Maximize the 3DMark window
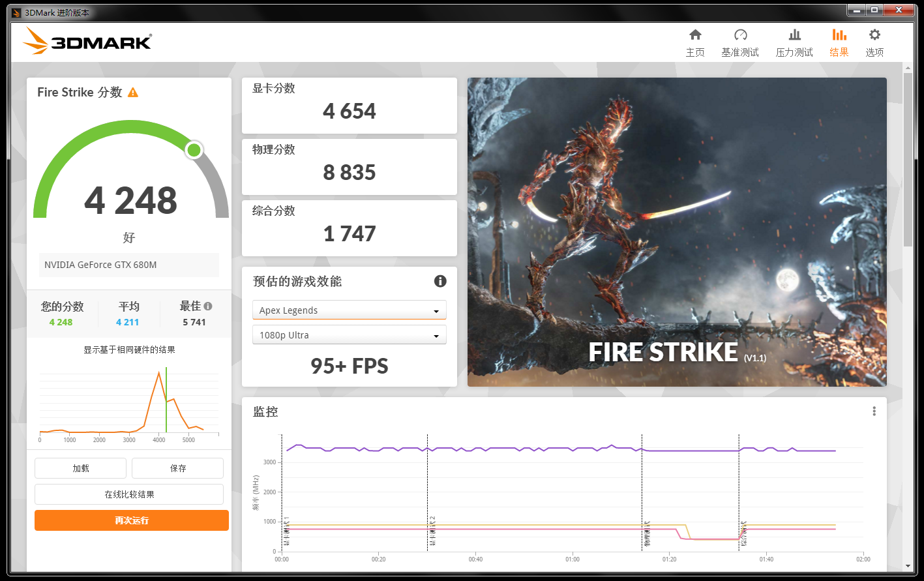The height and width of the screenshot is (581, 924). [x=874, y=10]
